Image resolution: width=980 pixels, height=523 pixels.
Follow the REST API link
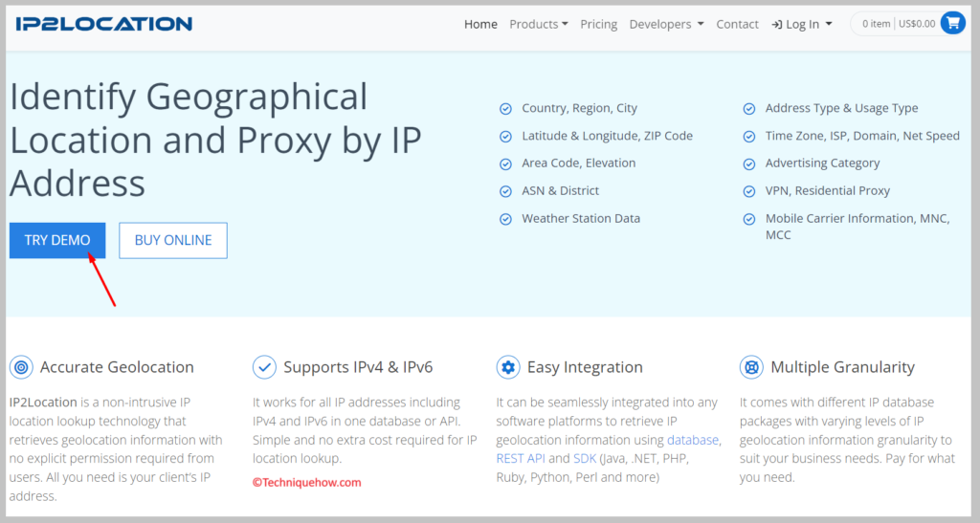[x=521, y=459]
